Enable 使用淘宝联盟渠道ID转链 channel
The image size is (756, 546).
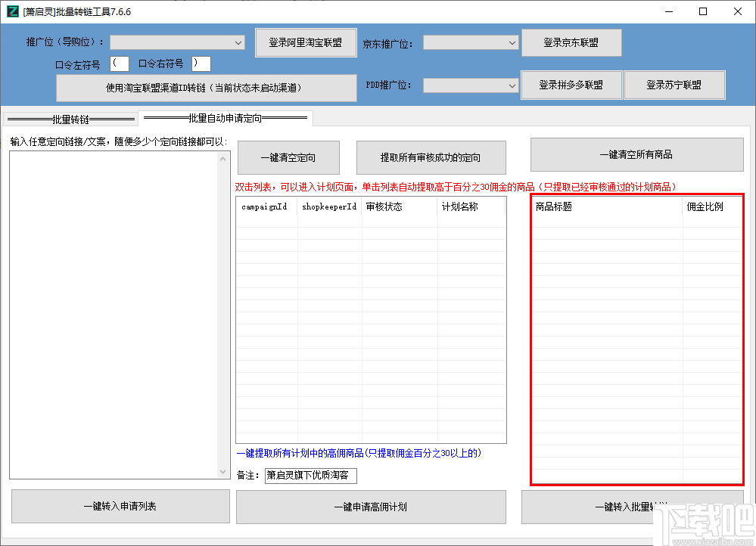(206, 88)
